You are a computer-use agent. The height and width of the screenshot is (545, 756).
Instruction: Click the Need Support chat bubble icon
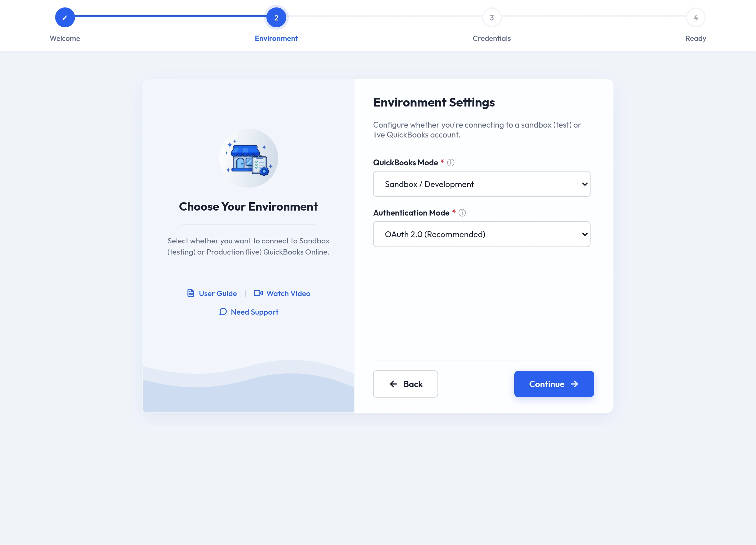tap(223, 312)
